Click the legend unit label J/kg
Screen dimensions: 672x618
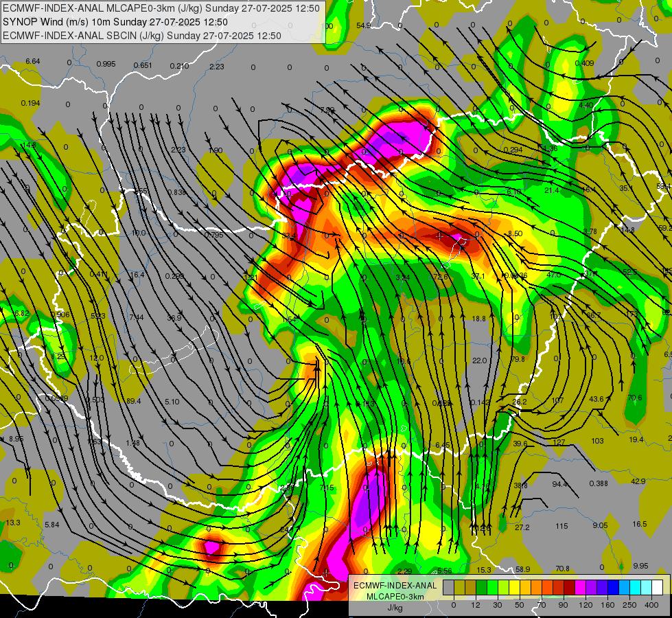[395, 608]
